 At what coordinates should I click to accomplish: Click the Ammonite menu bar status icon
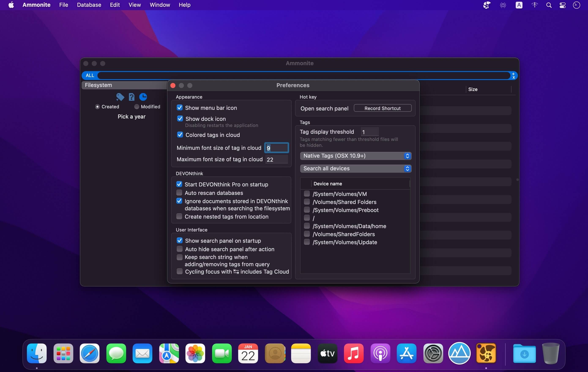(x=487, y=5)
